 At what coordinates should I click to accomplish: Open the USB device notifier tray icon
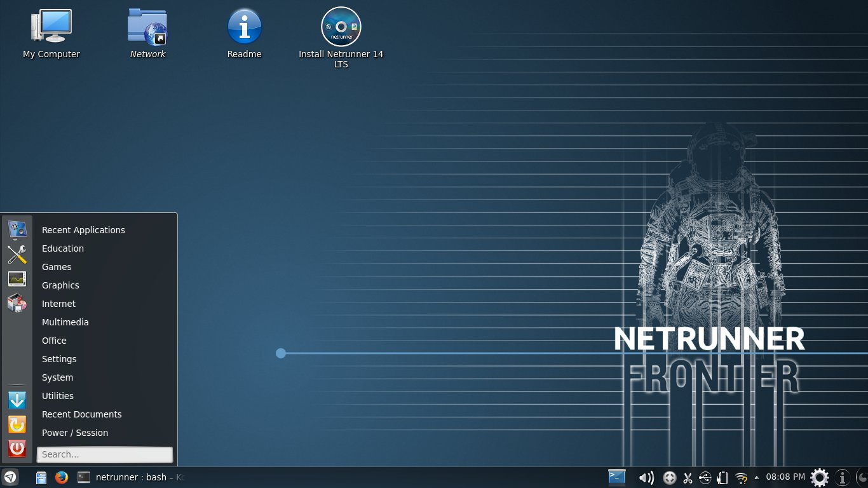click(x=705, y=478)
